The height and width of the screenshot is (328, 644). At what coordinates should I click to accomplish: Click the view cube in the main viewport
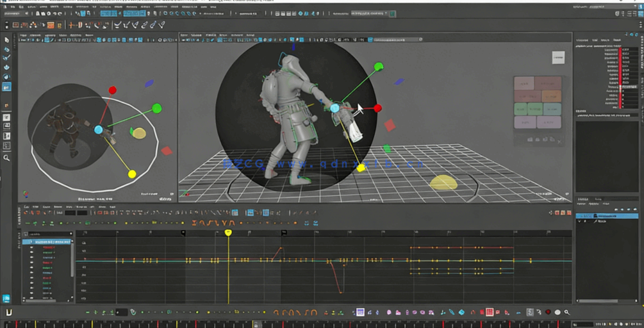tap(558, 58)
